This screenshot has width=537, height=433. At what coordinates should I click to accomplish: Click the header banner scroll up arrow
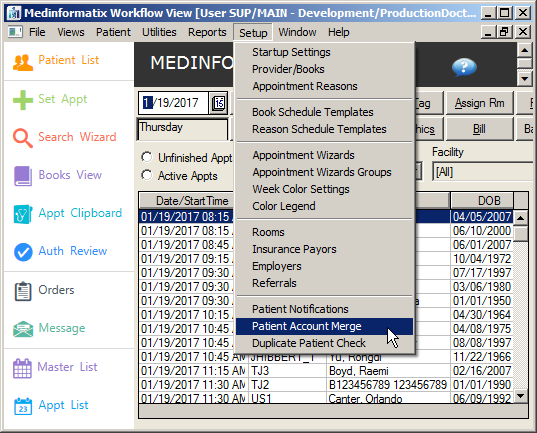pyautogui.click(x=524, y=51)
